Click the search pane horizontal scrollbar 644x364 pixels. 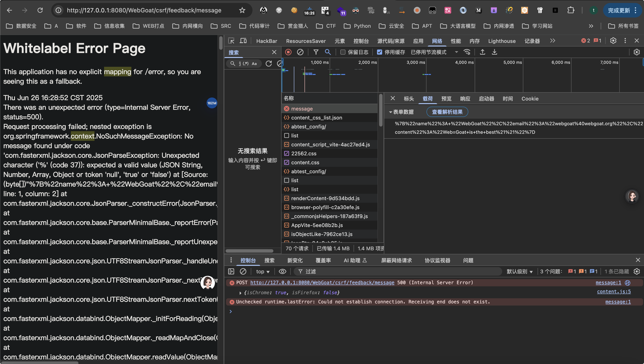click(249, 251)
